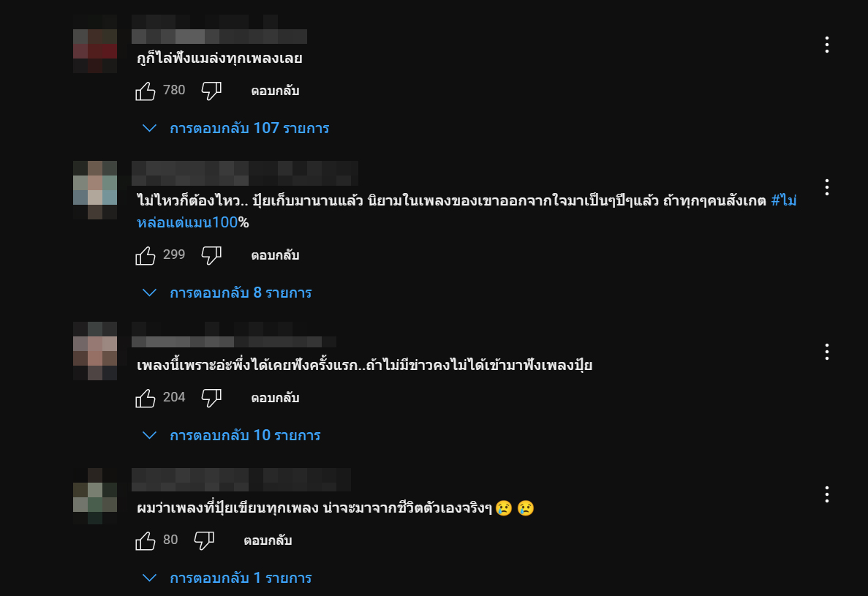The width and height of the screenshot is (868, 596).
Task: Open three-dot menu for the 204-likes comment
Action: pos(826,352)
